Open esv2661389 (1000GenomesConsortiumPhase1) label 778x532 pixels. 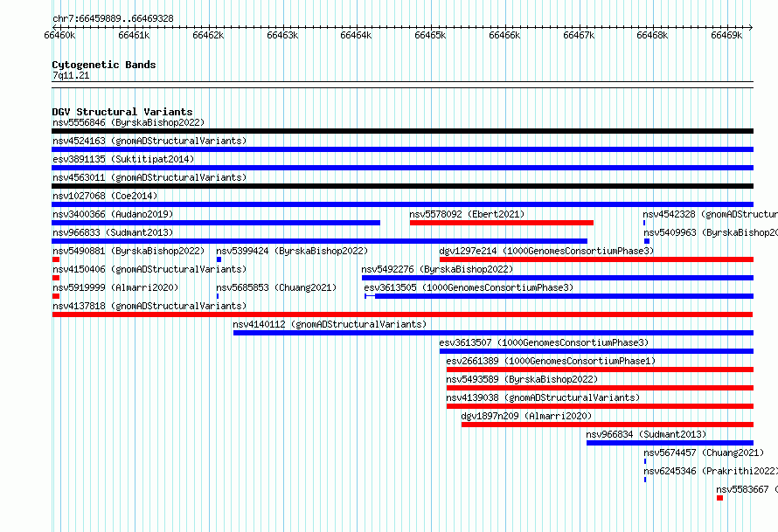pos(551,361)
